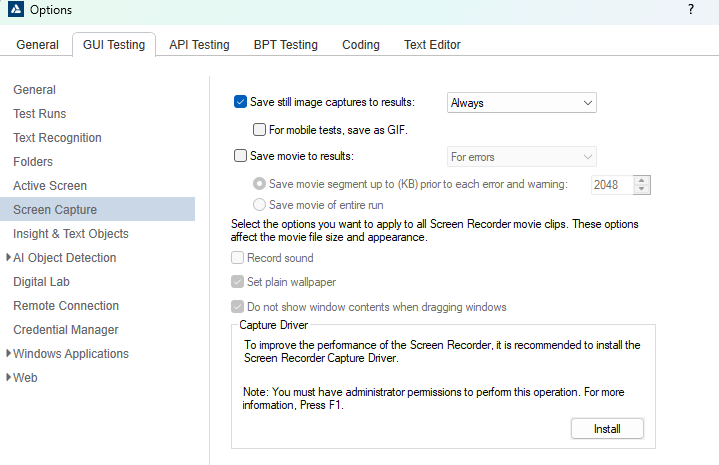Screen dimensions: 719x465
Task: Check Save movie to results
Action: (x=240, y=156)
